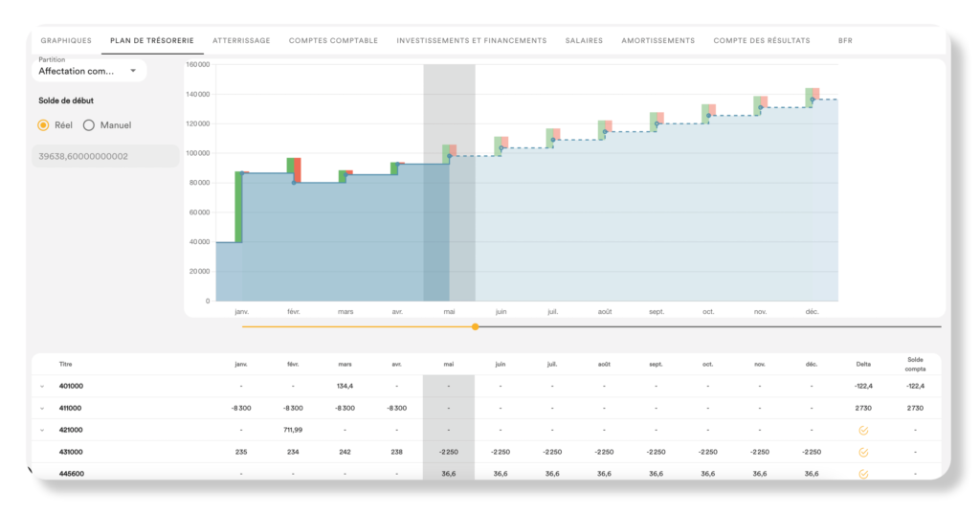Open the Partition dropdown
The image size is (980, 513).
[89, 71]
